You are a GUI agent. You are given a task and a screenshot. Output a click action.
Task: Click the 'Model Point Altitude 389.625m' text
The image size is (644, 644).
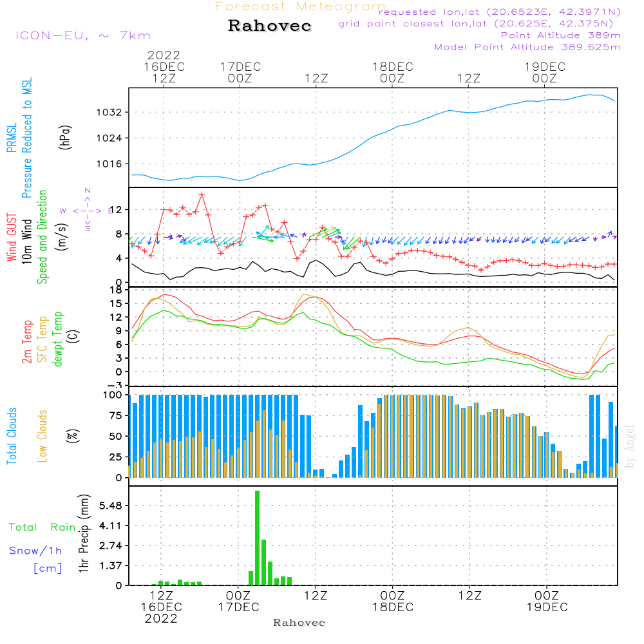pyautogui.click(x=527, y=47)
